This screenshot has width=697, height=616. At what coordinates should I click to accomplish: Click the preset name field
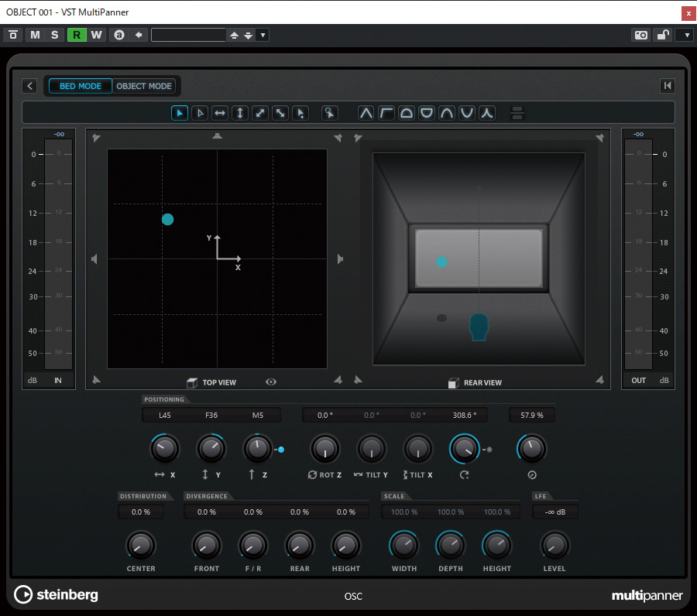[x=189, y=35]
